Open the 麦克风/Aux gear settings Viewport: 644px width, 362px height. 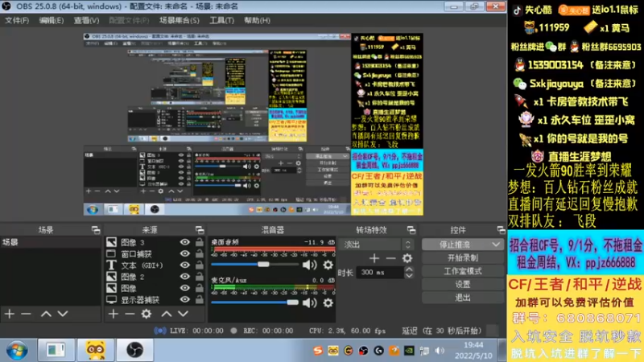328,303
